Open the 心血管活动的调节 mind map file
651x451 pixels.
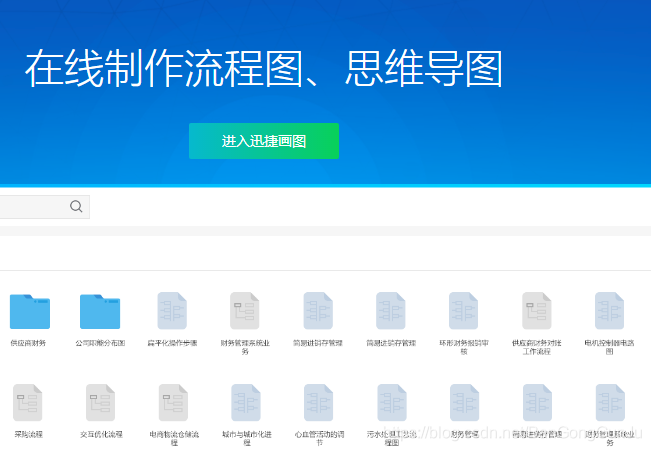(x=319, y=403)
